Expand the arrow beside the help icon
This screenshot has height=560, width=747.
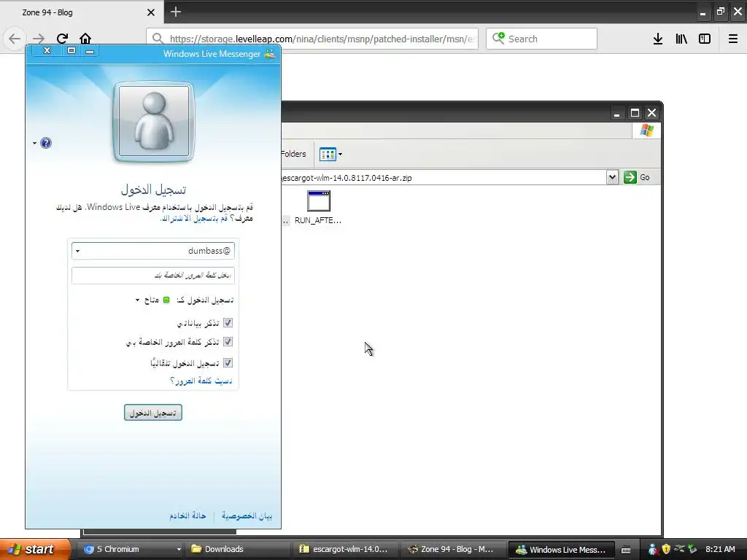coord(35,143)
